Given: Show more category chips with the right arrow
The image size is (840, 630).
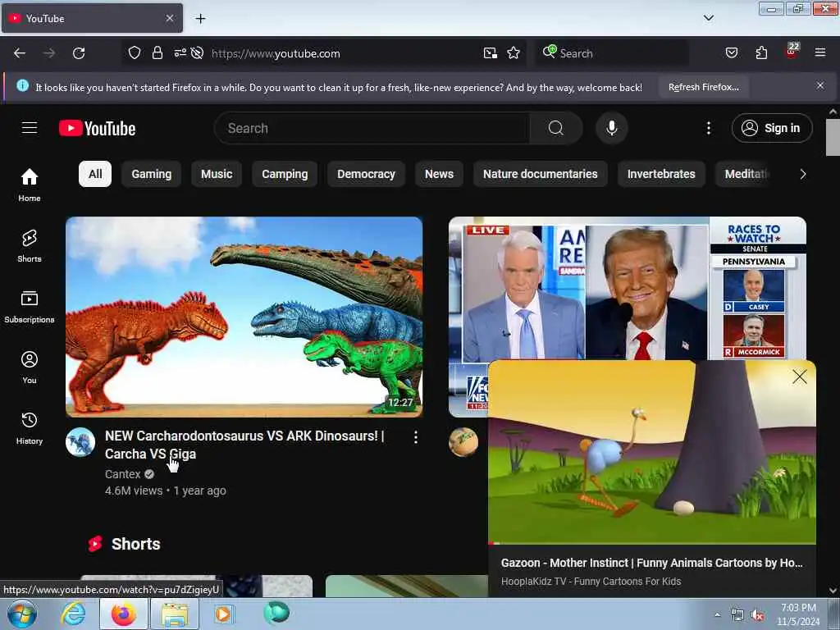Looking at the screenshot, I should click(802, 174).
